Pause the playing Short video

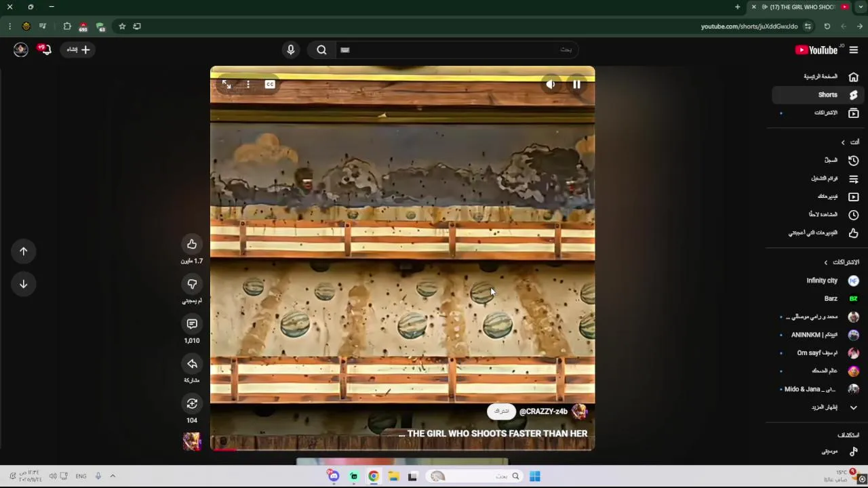576,85
